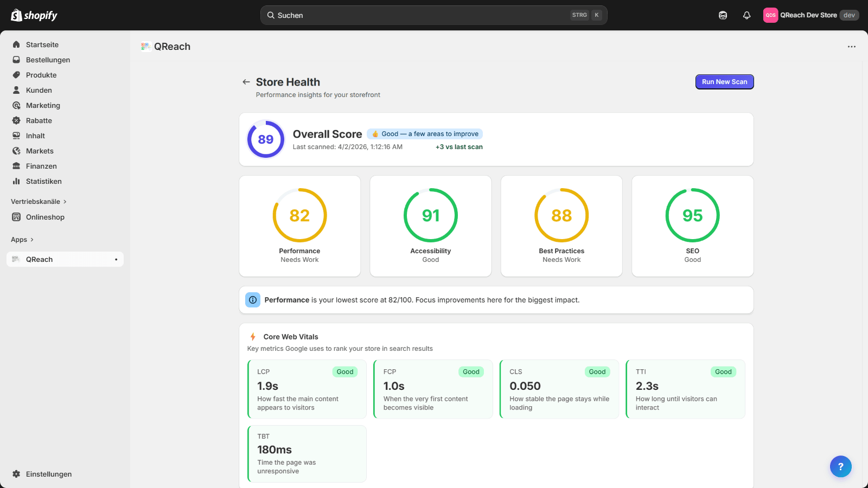This screenshot has height=488, width=868.
Task: Open the notifications bell
Action: tap(746, 15)
